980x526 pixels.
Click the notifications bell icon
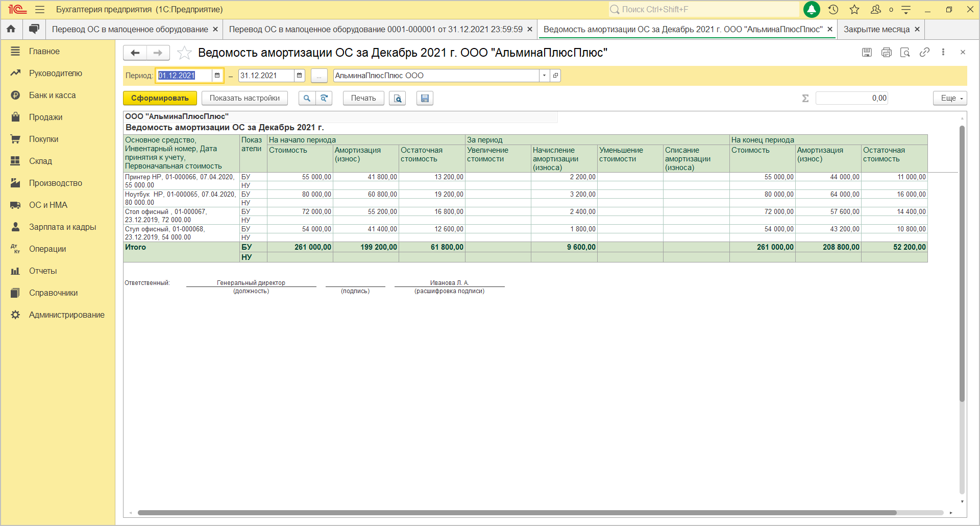click(812, 9)
